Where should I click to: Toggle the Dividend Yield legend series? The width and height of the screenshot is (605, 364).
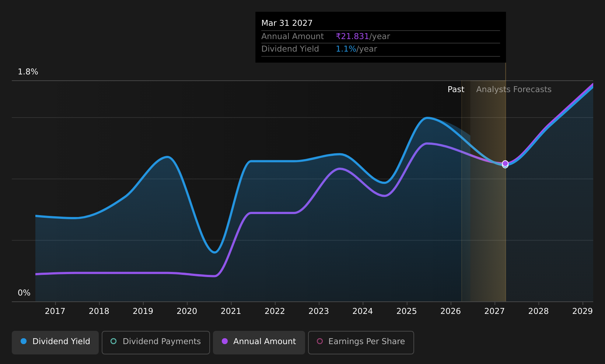55,342
